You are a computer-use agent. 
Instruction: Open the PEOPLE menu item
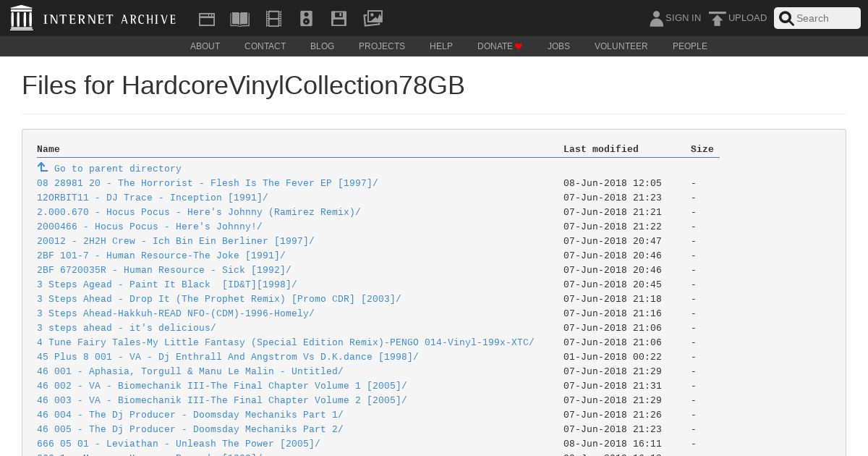coord(690,46)
